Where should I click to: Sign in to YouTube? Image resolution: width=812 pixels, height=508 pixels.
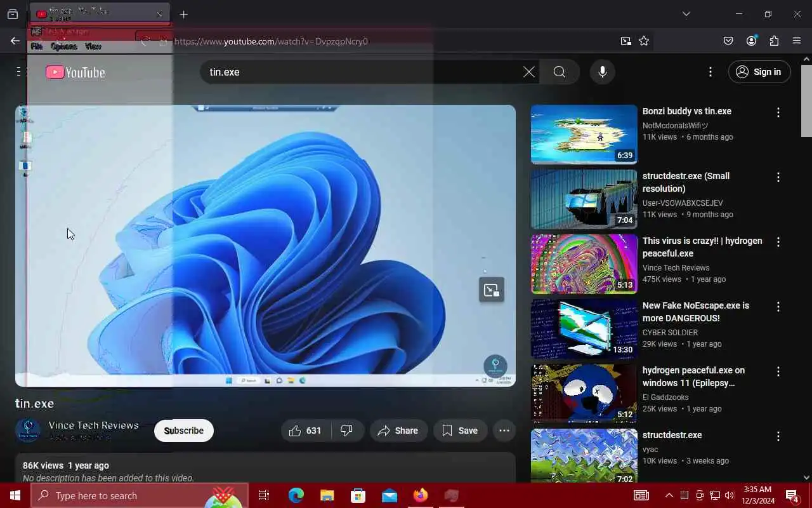(x=759, y=72)
